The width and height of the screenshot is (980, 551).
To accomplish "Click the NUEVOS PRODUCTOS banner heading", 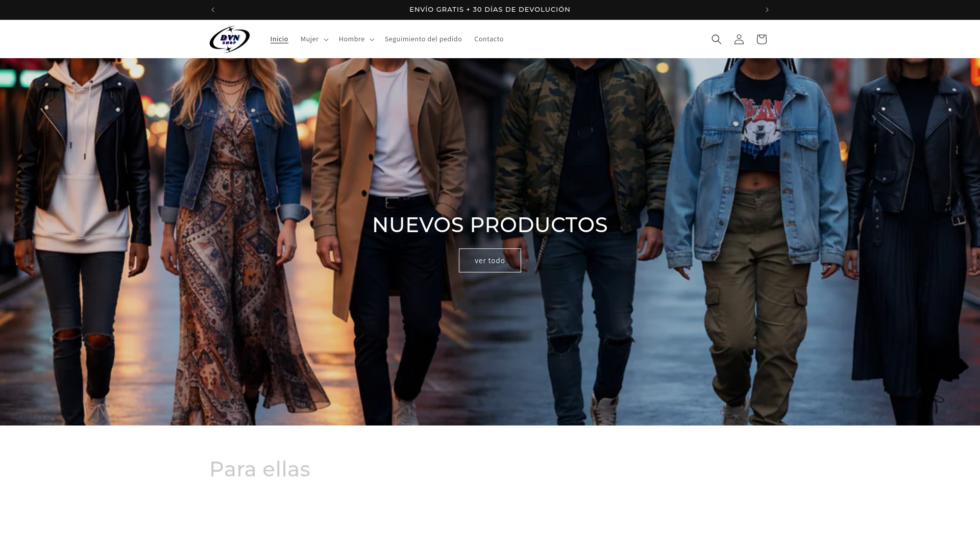I will coord(490,225).
